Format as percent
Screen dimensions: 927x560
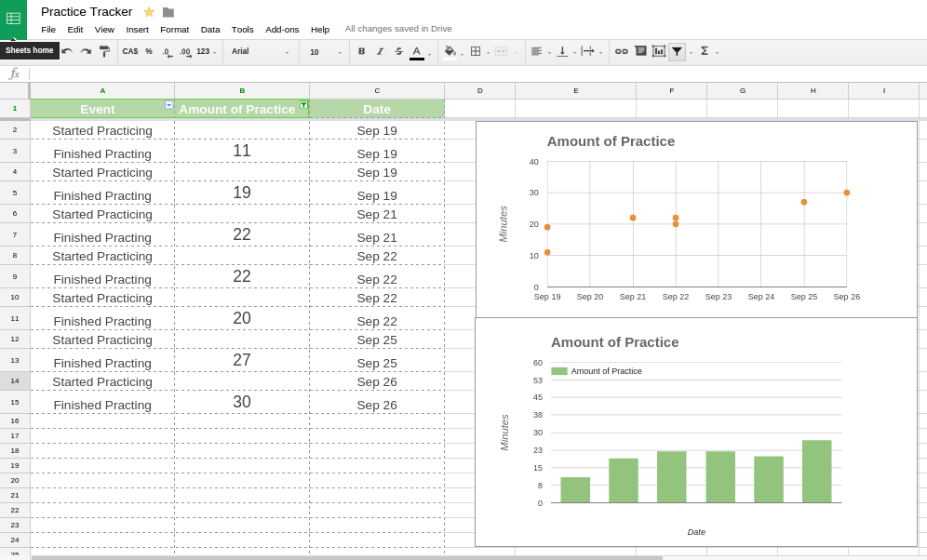point(149,51)
